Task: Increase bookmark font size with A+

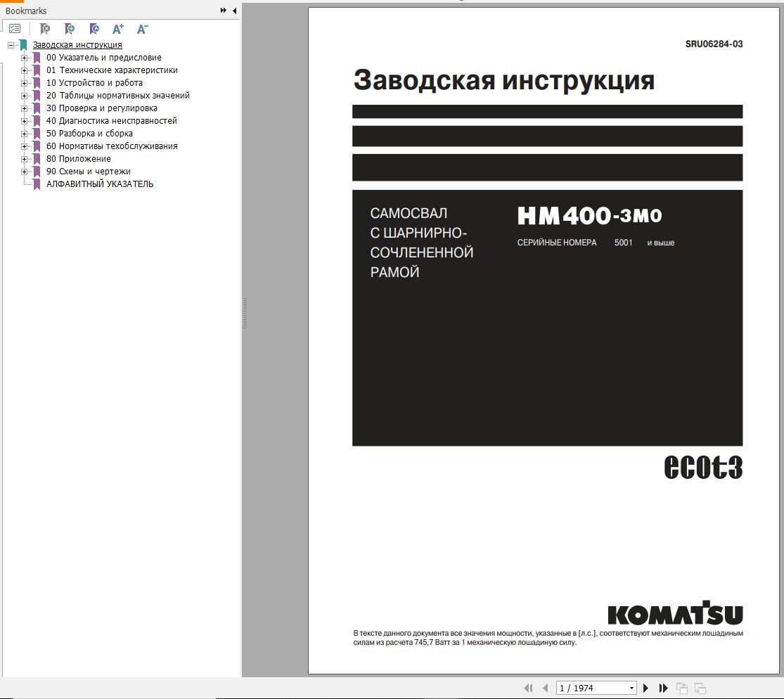Action: tap(118, 29)
